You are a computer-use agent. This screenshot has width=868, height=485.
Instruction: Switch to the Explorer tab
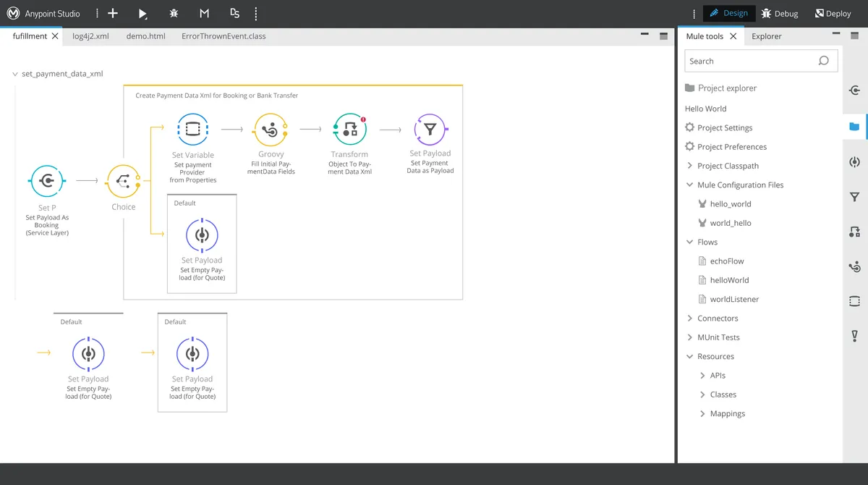click(x=766, y=36)
